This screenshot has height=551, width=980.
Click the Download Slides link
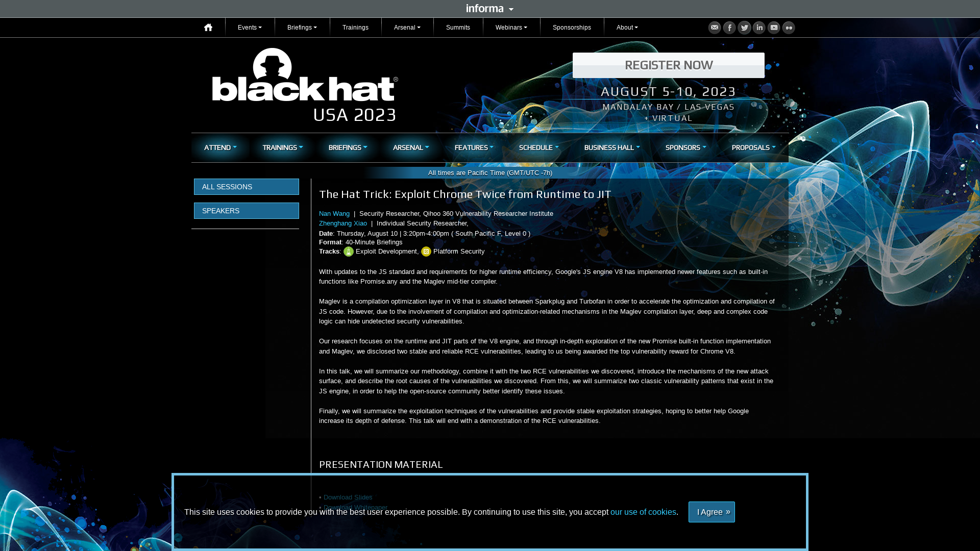click(348, 497)
